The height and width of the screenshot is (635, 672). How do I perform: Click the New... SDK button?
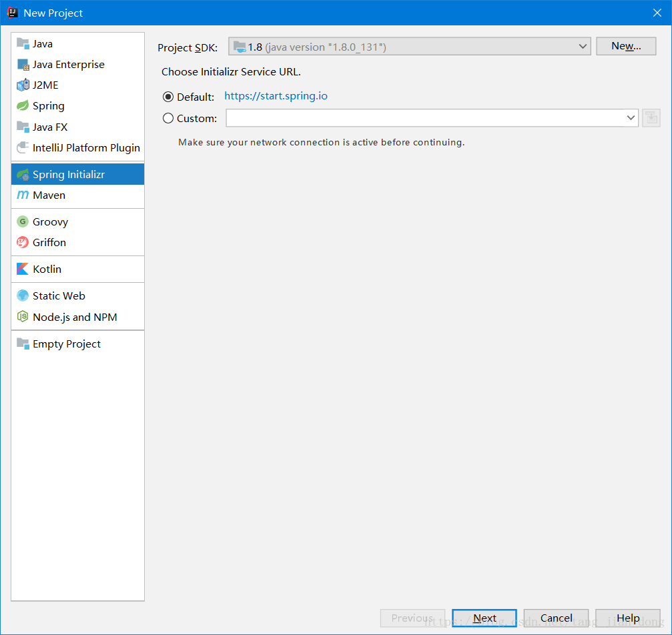pyautogui.click(x=626, y=46)
